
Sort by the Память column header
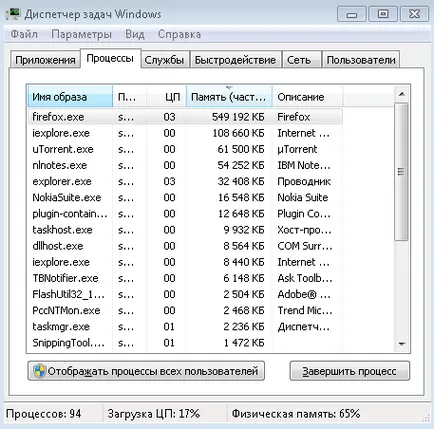(229, 97)
